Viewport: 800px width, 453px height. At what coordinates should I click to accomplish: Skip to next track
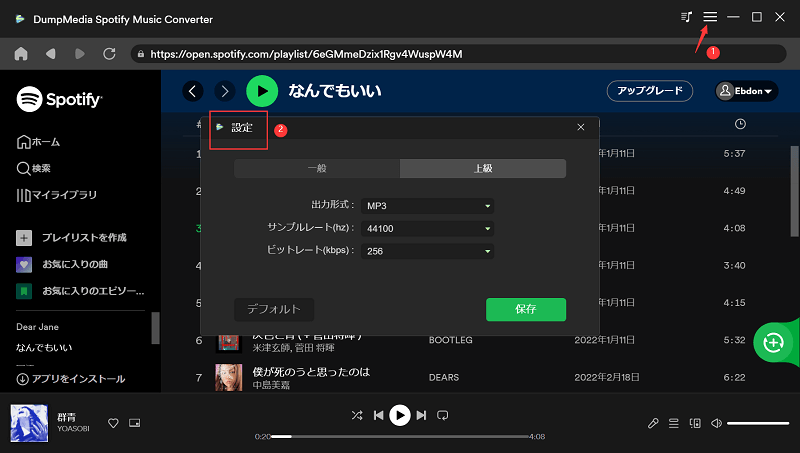point(421,415)
